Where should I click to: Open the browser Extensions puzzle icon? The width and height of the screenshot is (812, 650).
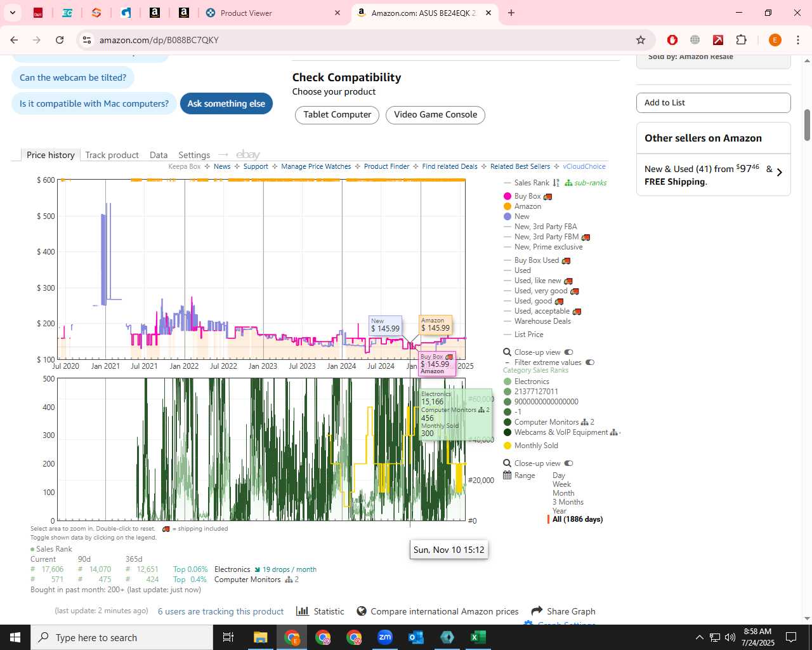coord(741,40)
